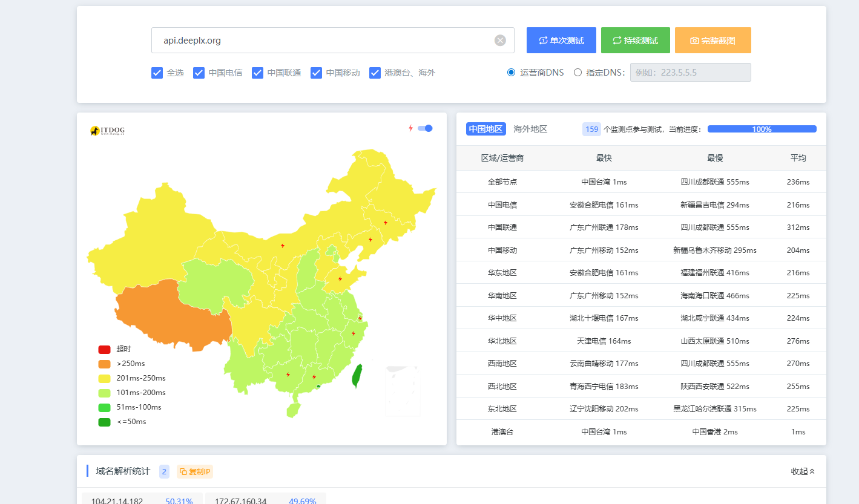This screenshot has width=859, height=504.
Task: Click the copy icon in 复制IP button
Action: (183, 472)
